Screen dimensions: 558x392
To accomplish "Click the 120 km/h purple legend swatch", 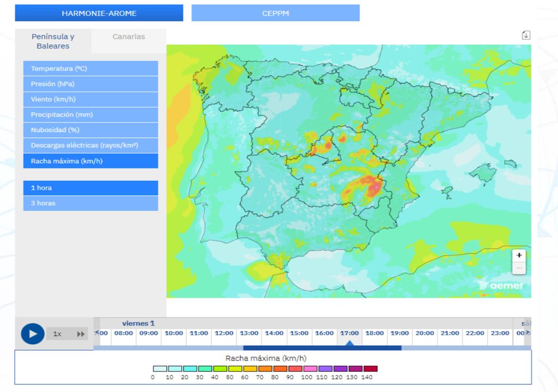I will coord(341,369).
